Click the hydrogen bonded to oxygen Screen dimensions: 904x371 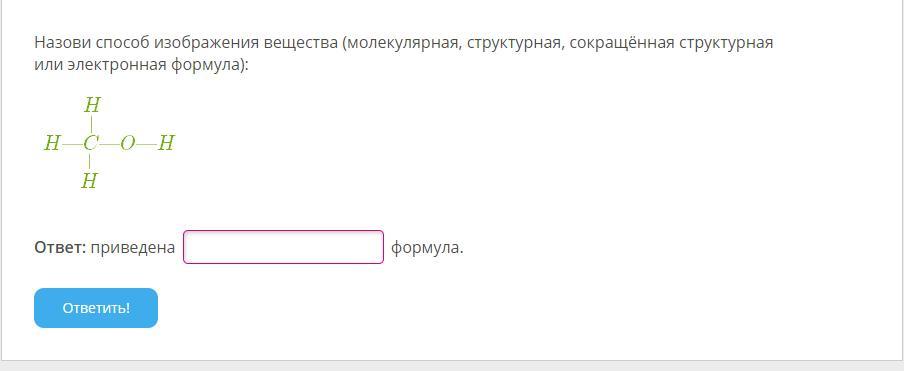[x=166, y=143]
